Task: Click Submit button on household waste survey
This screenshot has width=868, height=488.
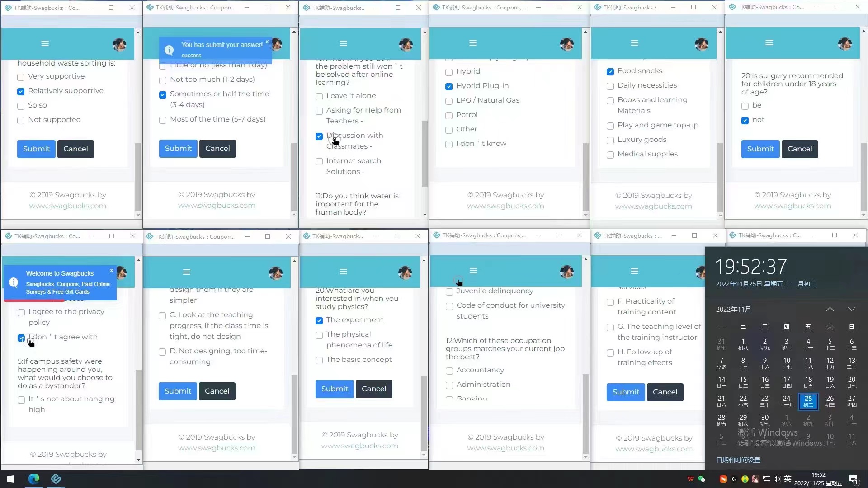Action: pyautogui.click(x=36, y=148)
